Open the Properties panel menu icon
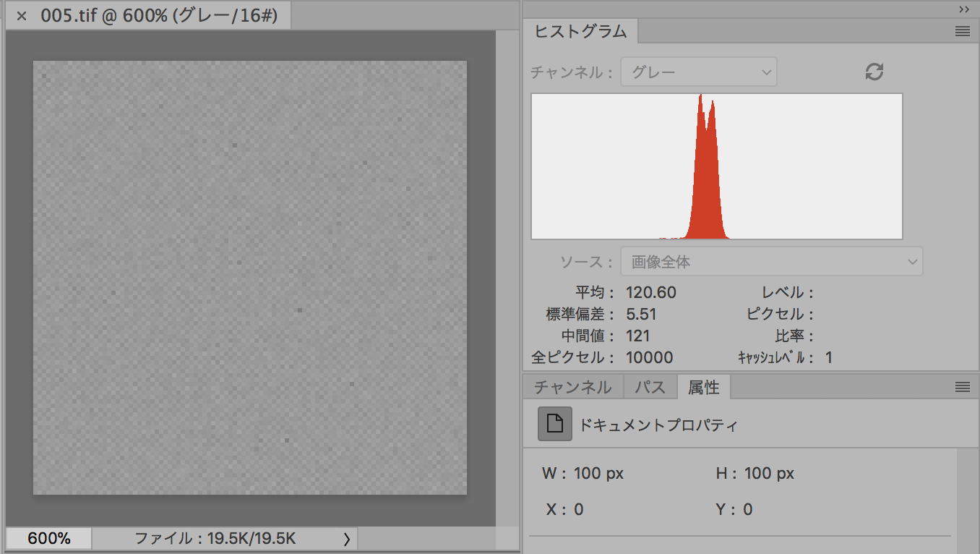980x554 pixels. pos(962,387)
